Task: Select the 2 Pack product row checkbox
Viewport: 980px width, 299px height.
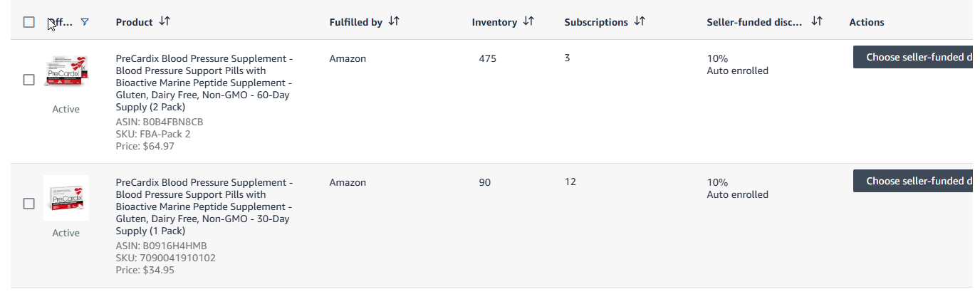Action: [29, 80]
